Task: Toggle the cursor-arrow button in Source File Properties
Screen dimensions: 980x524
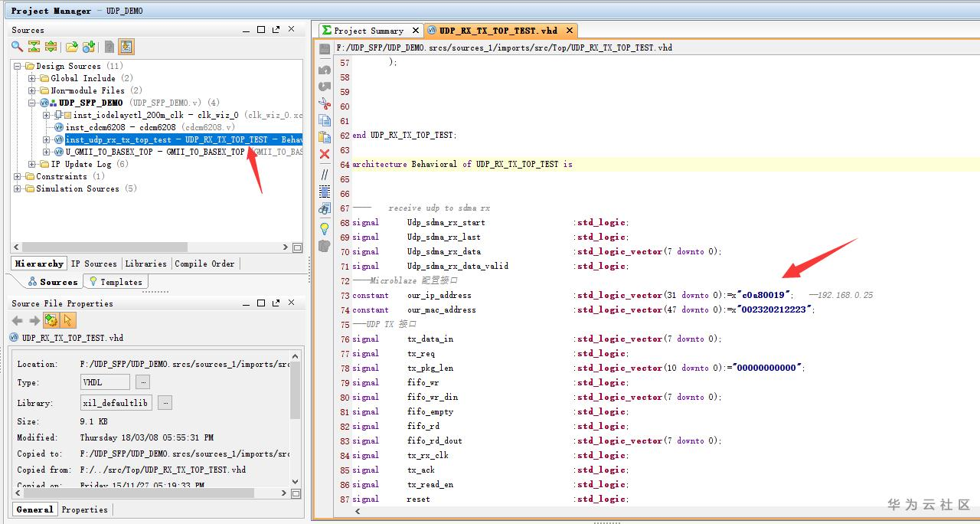Action: point(67,320)
